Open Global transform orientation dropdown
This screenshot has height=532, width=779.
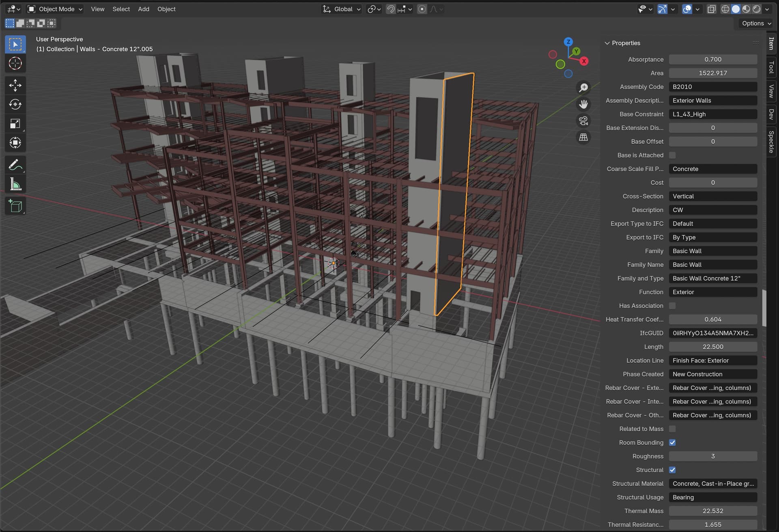click(341, 9)
